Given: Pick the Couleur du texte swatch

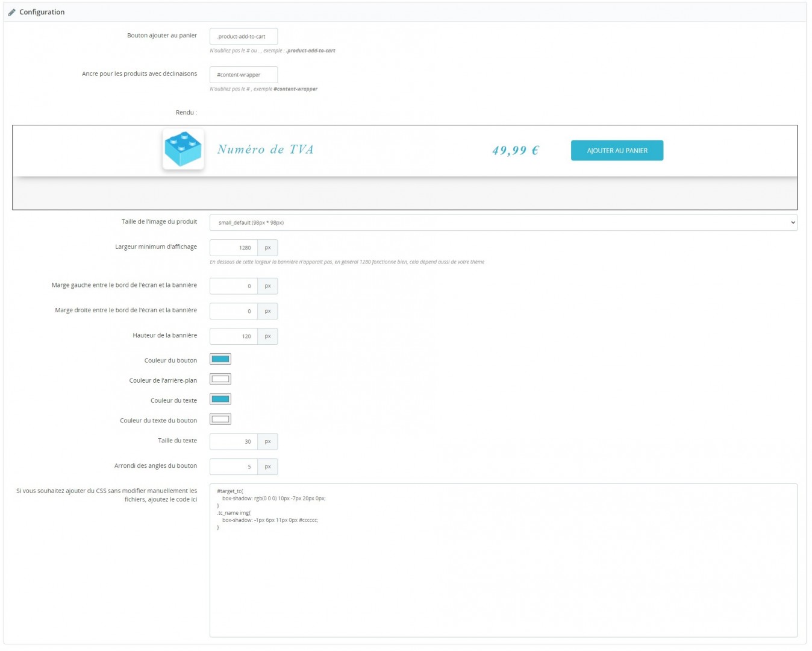Looking at the screenshot, I should click(220, 399).
